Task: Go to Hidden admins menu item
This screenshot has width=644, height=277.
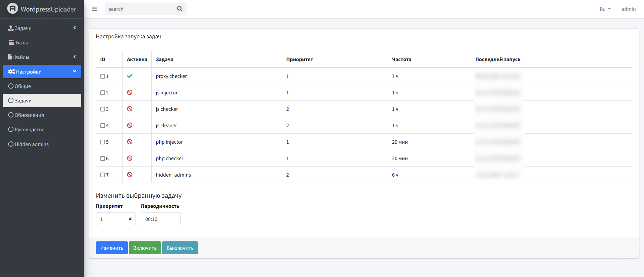Action: click(x=31, y=144)
